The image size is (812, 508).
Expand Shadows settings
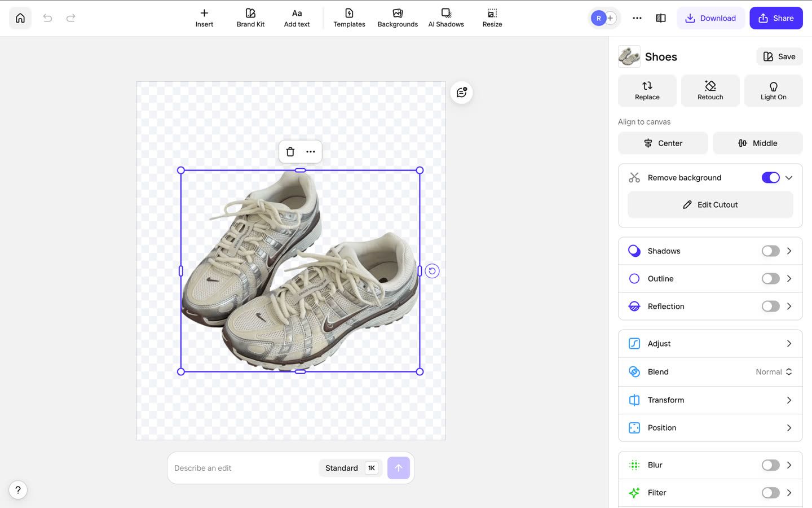click(789, 251)
